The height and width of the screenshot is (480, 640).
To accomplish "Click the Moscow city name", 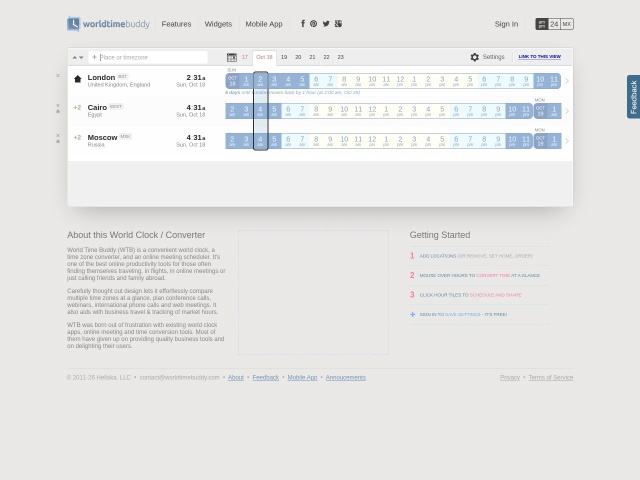I will click(x=102, y=138).
